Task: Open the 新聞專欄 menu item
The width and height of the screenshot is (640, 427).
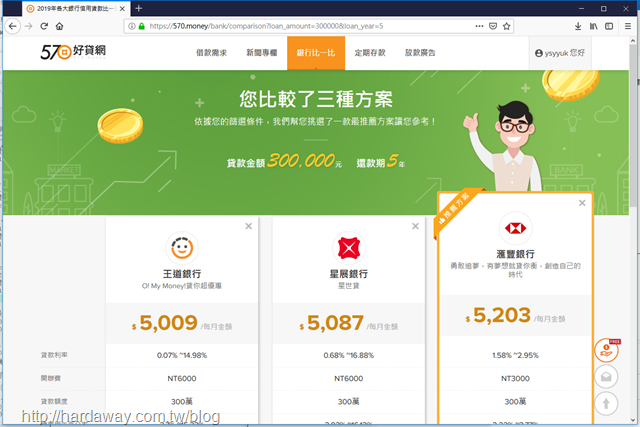Action: pos(262,53)
